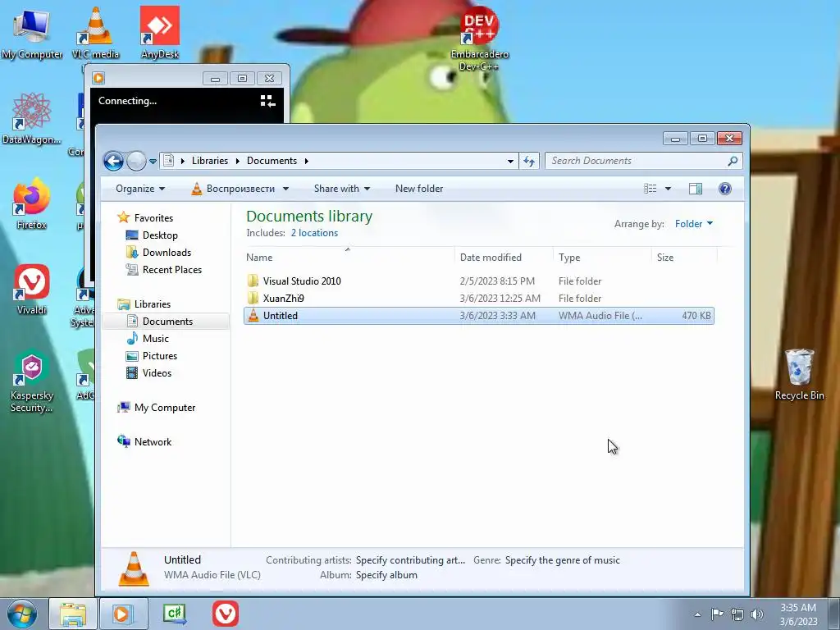Open the AnyDesk desktop shortcut
This screenshot has width=840, height=630.
point(160,32)
